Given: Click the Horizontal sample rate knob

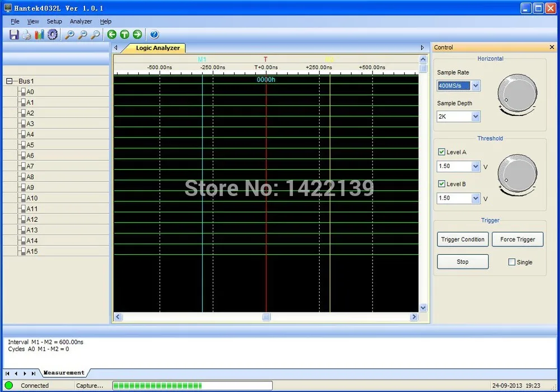Looking at the screenshot, I should pos(517,94).
